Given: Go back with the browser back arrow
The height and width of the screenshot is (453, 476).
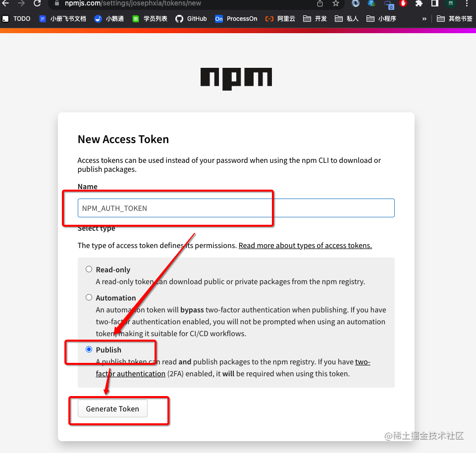Looking at the screenshot, I should point(5,3).
